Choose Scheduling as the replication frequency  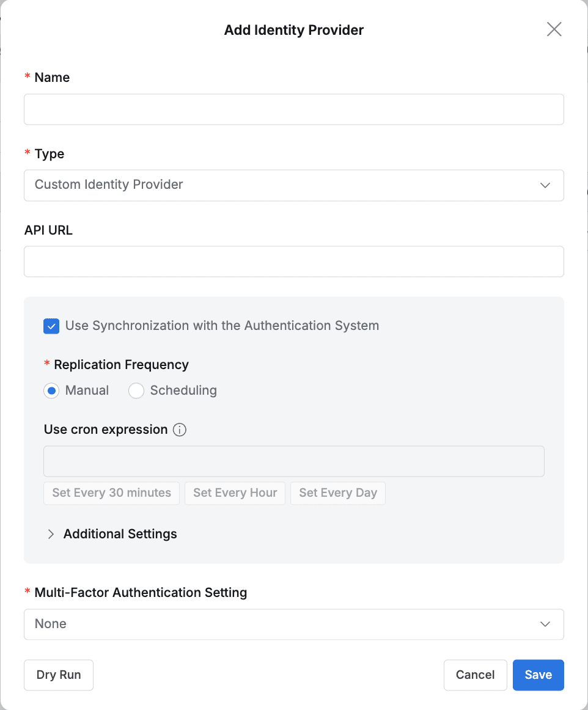click(x=136, y=390)
